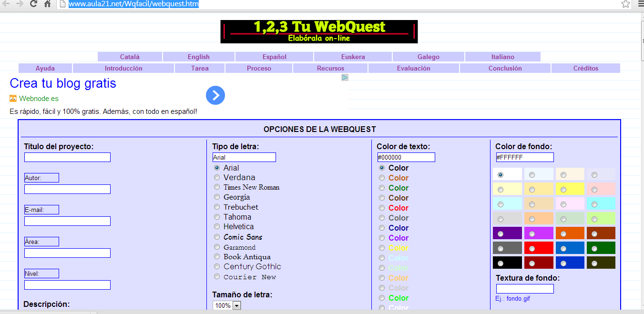The width and height of the screenshot is (644, 314).
Task: Click the Webnode.es link
Action: click(x=39, y=99)
